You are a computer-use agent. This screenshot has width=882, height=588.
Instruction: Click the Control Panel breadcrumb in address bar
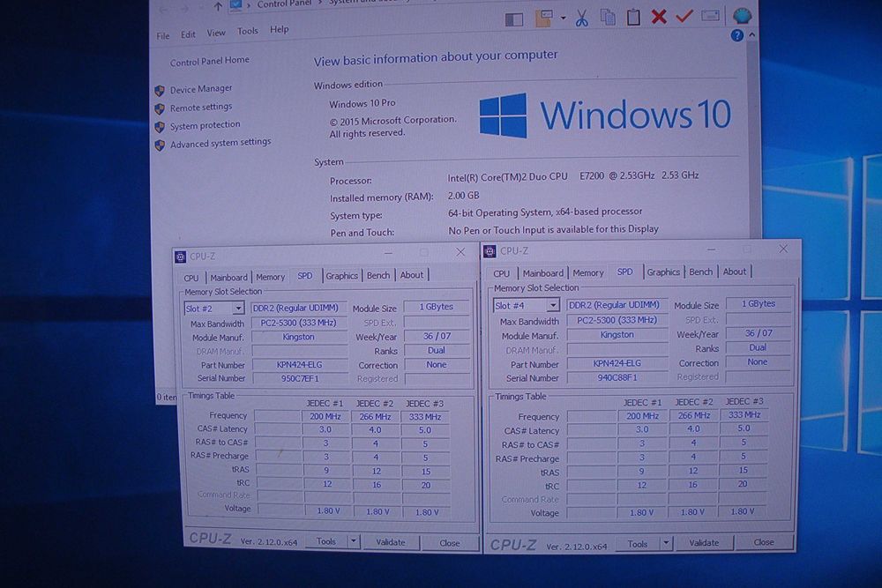pos(284,4)
